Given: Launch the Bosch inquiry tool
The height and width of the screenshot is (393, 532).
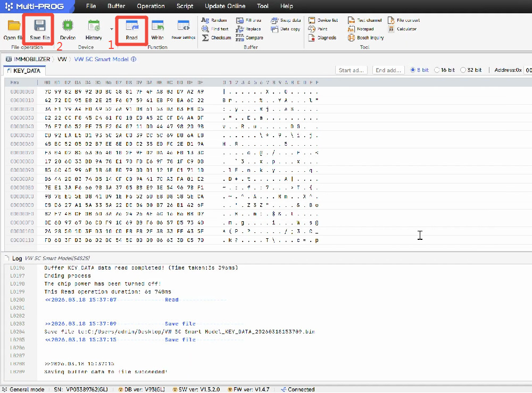Looking at the screenshot, I should pyautogui.click(x=366, y=38).
